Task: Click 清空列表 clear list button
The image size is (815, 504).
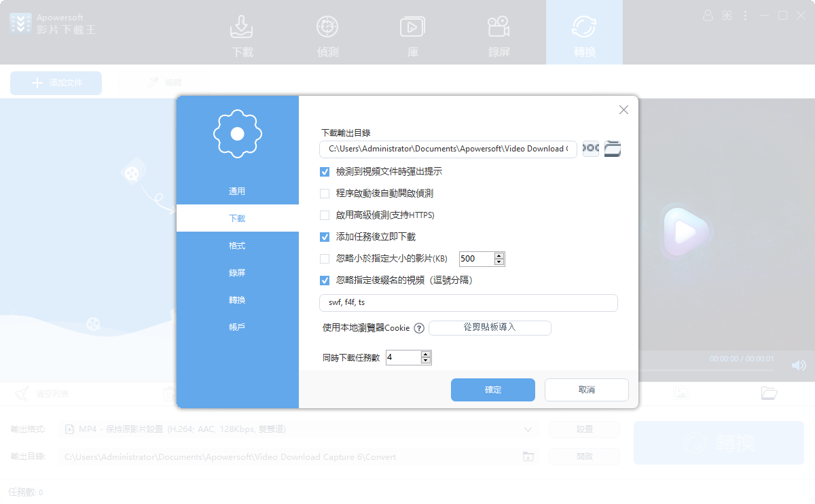Action: tap(42, 393)
